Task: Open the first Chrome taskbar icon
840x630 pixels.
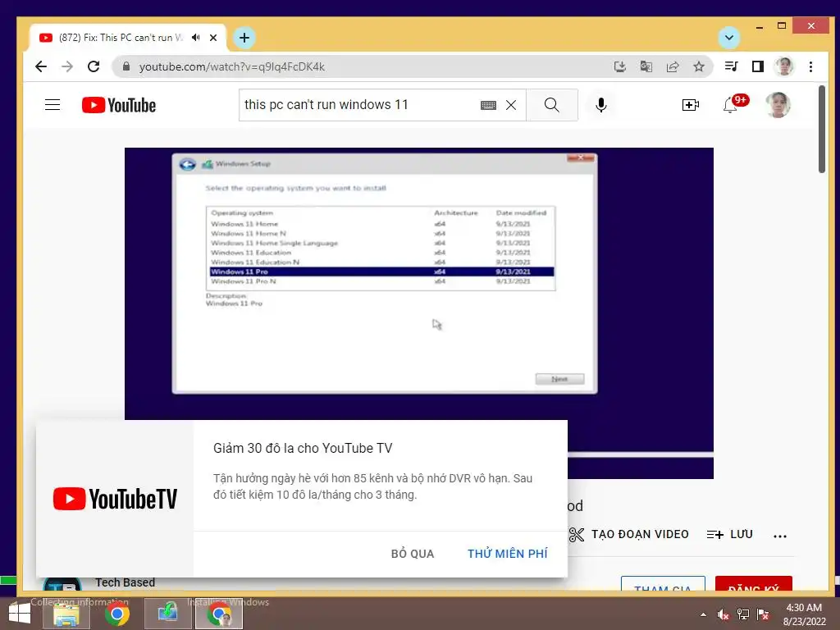Action: (116, 614)
